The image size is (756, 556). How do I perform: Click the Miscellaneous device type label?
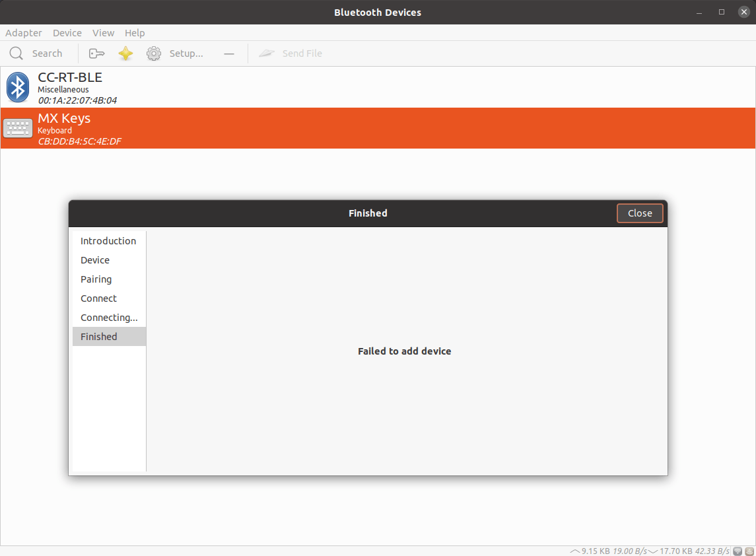pyautogui.click(x=63, y=90)
